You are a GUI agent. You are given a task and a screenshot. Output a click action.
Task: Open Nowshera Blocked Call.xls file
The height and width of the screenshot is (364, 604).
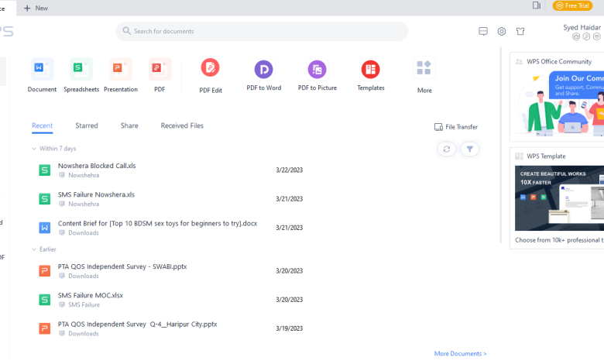97,166
